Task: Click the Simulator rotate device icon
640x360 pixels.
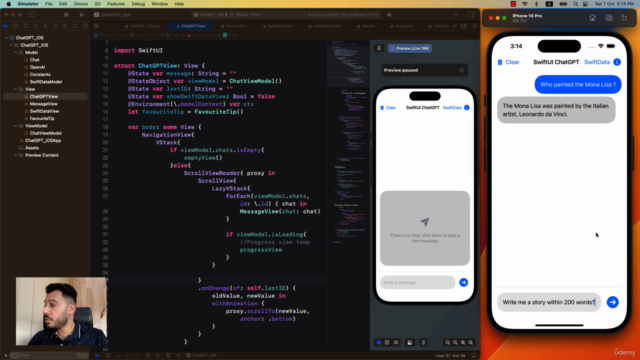Action: tap(624, 18)
